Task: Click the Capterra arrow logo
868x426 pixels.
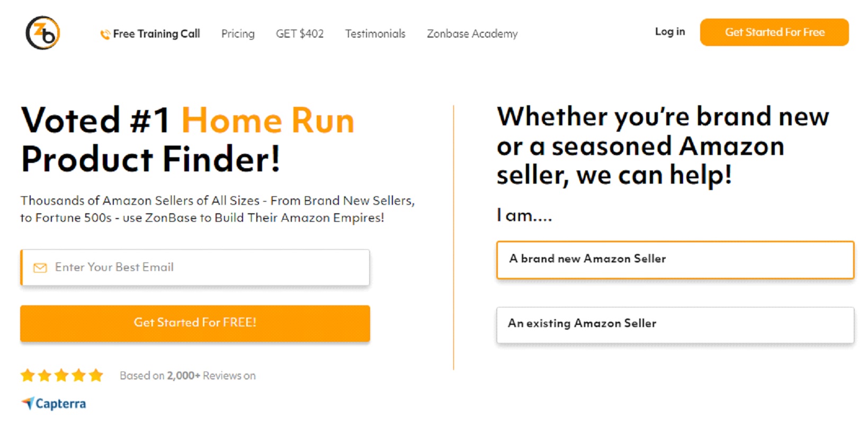Action: tap(28, 403)
